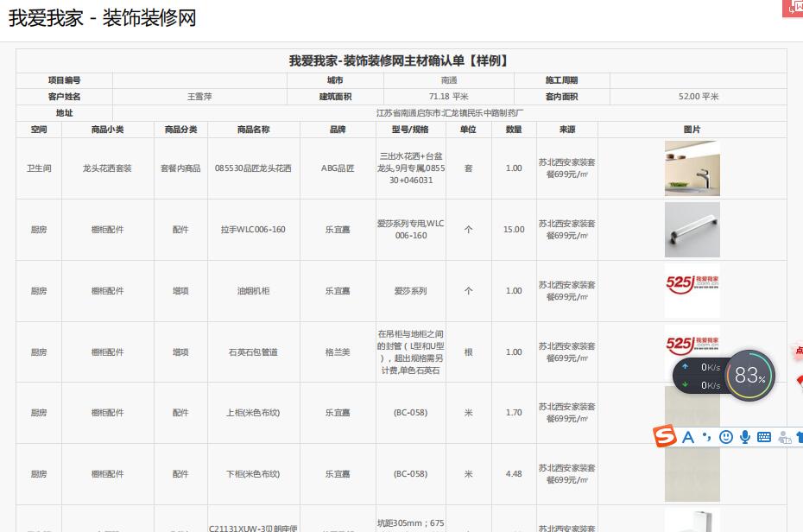Open the emoji smiley panel
803x532 pixels.
(725, 437)
